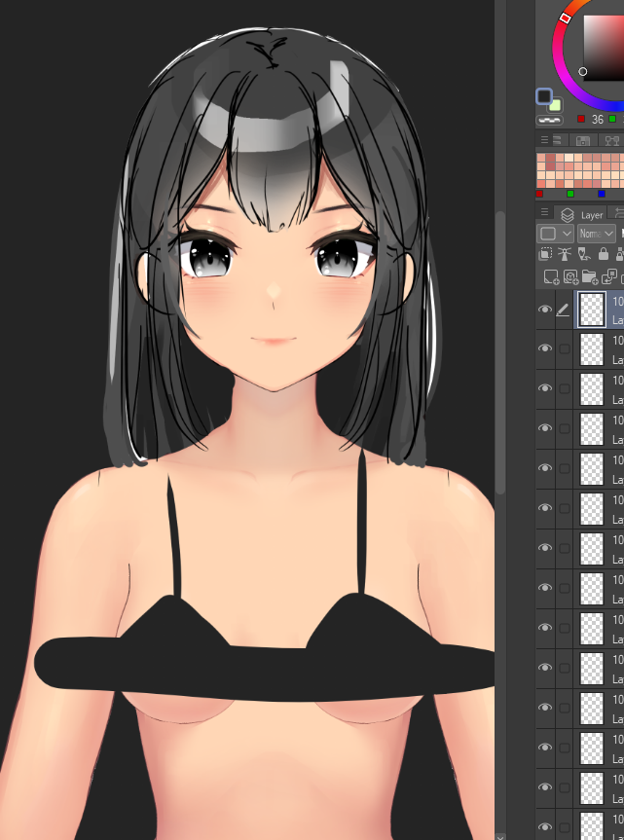Select the transparent color swatch
Viewport: 624px width, 840px height.
(x=550, y=120)
